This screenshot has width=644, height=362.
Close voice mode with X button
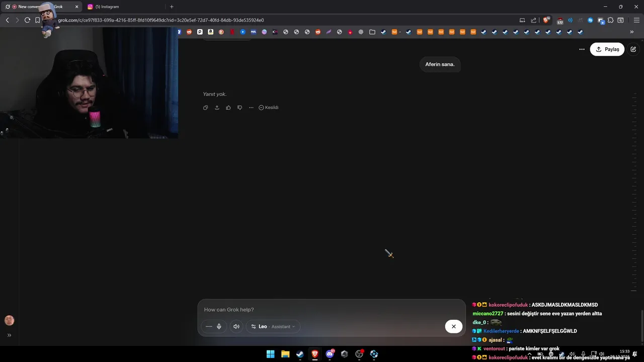(453, 326)
